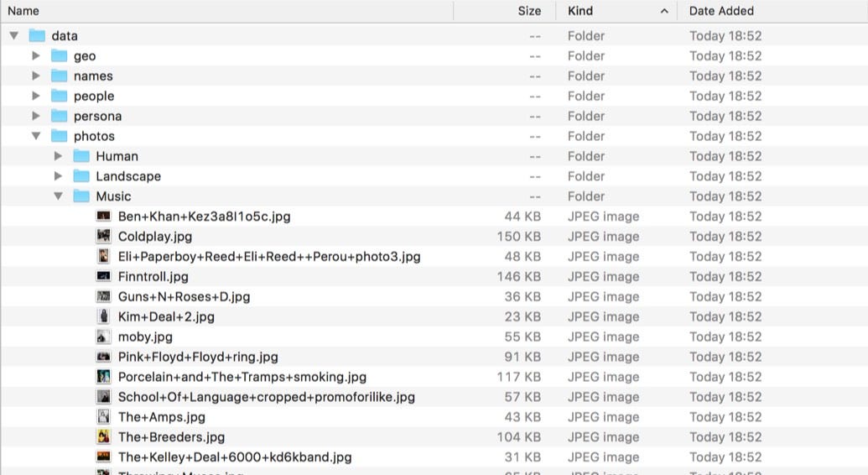This screenshot has height=475, width=868.
Task: Click the Guns+N+Roses+D.jpg thumbnail icon
Action: [x=103, y=296]
